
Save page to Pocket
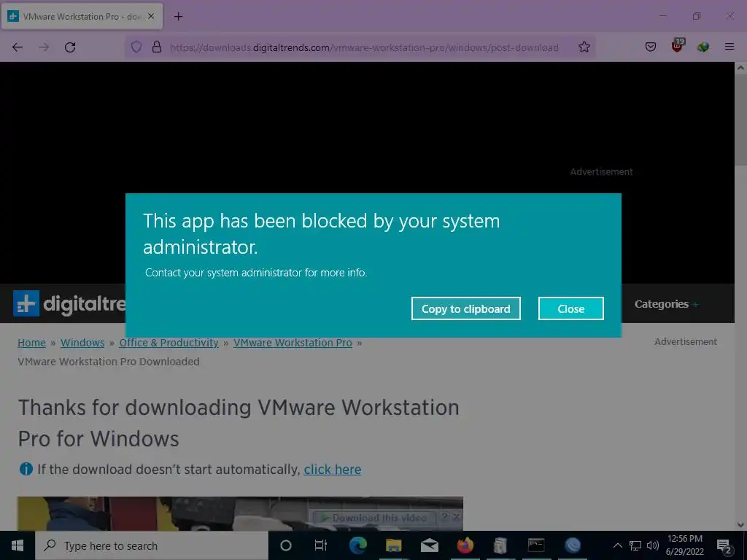tap(651, 47)
